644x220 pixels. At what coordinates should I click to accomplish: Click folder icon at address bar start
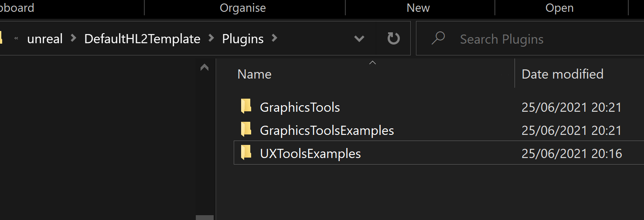[x=1, y=38]
